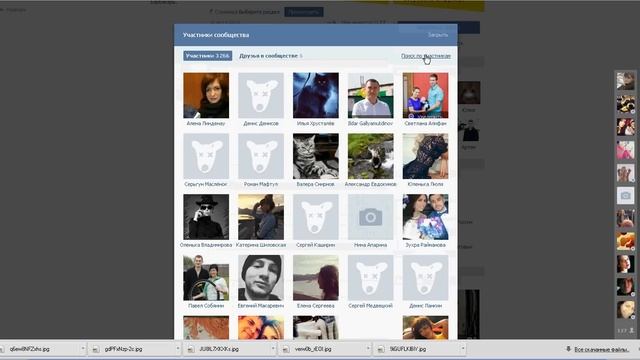Viewport: 640px width, 360px height.
Task: Expand dropdown arrow of q6ew download item
Action: tap(83, 349)
